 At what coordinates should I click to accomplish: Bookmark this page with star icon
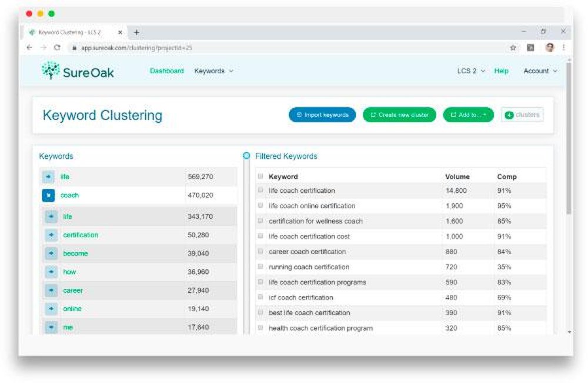pyautogui.click(x=513, y=48)
